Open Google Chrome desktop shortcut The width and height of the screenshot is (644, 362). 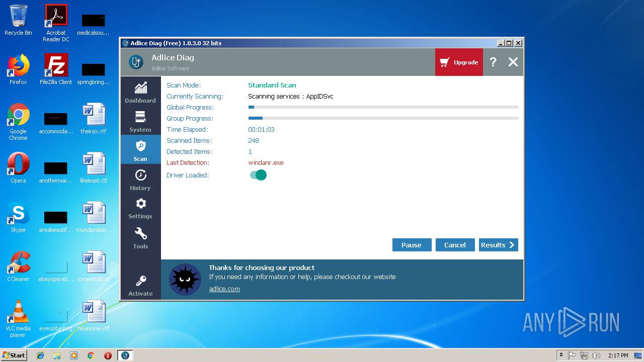(x=18, y=122)
